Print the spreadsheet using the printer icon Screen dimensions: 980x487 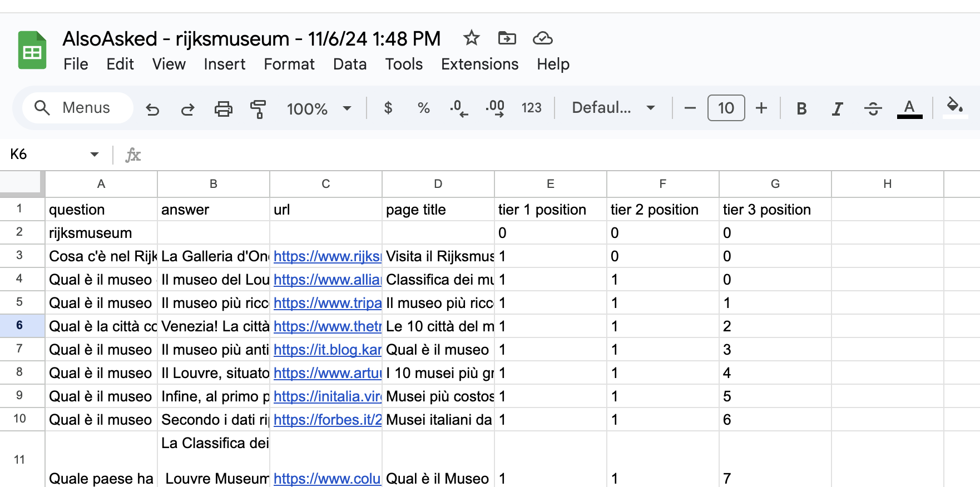(x=223, y=109)
